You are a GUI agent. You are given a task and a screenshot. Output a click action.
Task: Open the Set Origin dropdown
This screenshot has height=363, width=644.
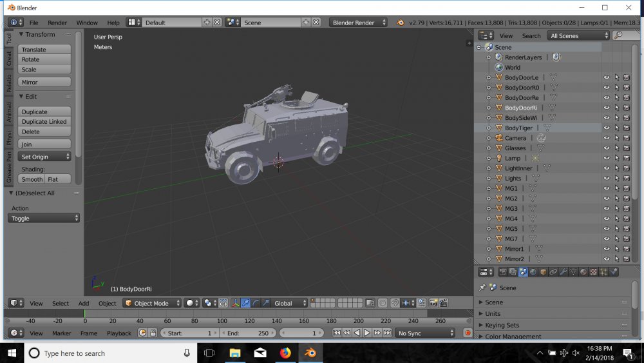tap(44, 157)
